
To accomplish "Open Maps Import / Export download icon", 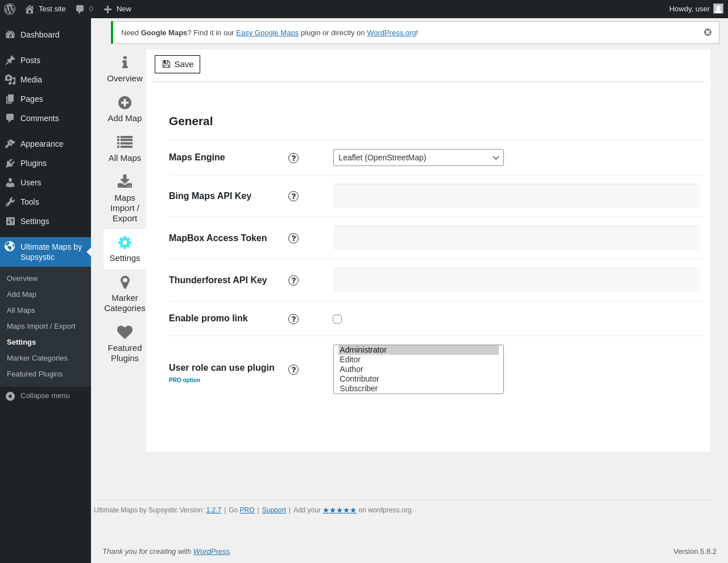I will pos(125,181).
